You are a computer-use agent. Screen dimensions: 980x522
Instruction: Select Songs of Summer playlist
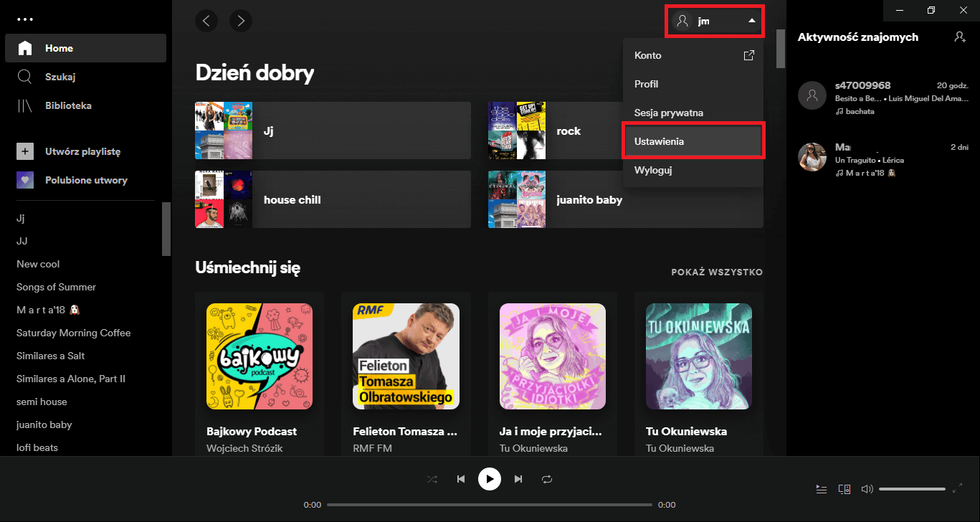(x=56, y=287)
